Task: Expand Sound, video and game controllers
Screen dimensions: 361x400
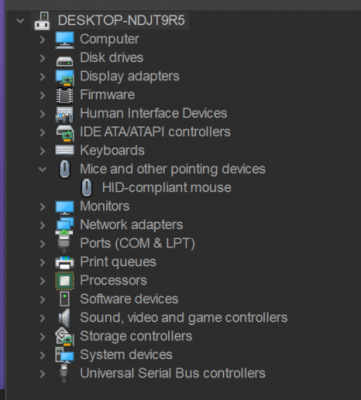Action: [x=42, y=318]
